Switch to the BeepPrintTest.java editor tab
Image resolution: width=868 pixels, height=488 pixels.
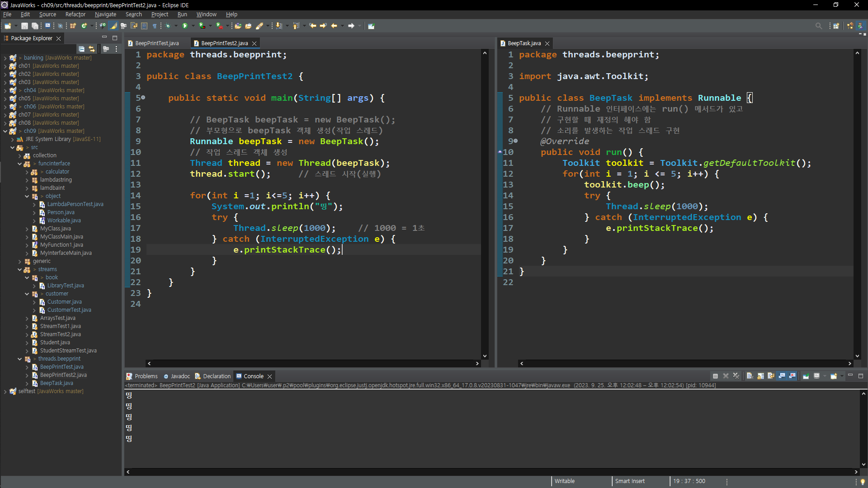click(157, 43)
